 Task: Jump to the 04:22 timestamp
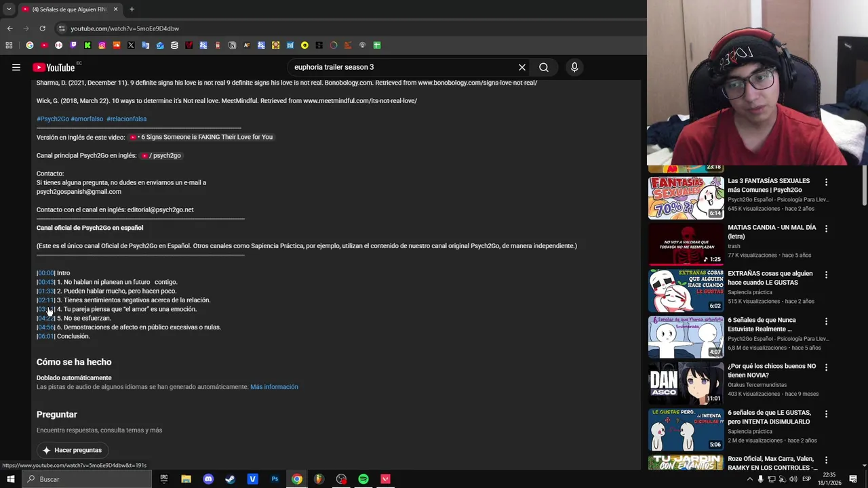45,318
